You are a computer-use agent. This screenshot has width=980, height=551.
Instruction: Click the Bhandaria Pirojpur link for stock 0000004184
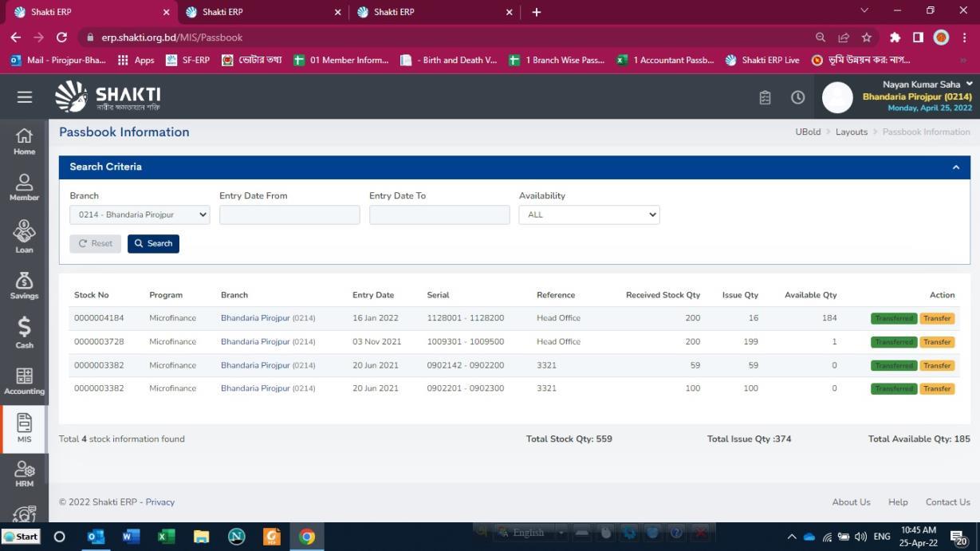pos(255,318)
